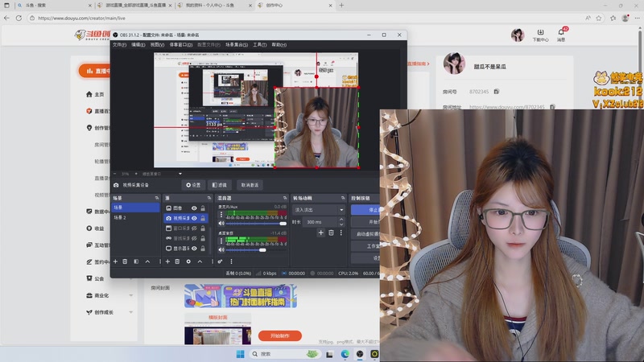Open Mixer footer three-dot menu

point(231,261)
